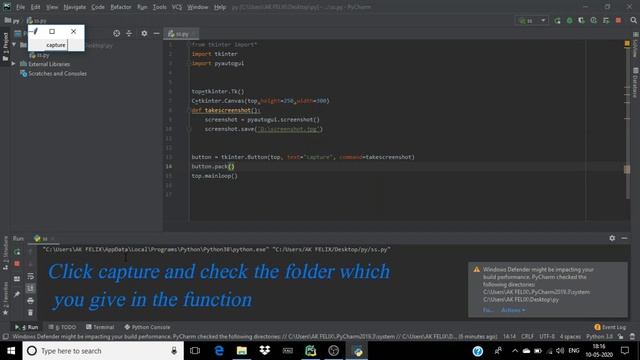Open the File menu

(20, 7)
